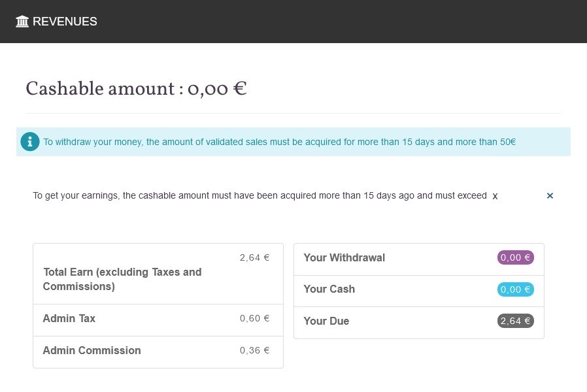Click the Your Due label
Viewport: 587px width, 392px height.
tap(326, 321)
